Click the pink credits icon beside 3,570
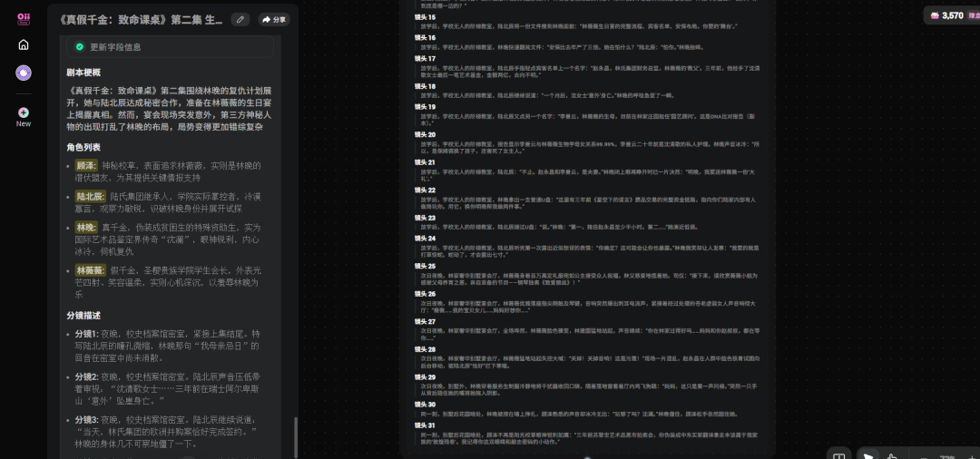This screenshot has height=459, width=980. 935,15
